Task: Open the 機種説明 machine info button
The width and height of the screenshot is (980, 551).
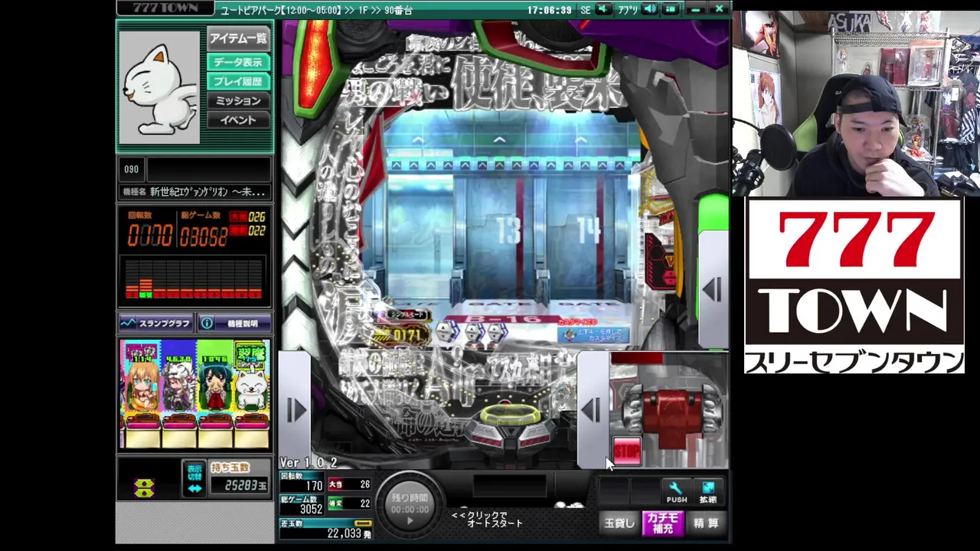Action: pyautogui.click(x=234, y=324)
